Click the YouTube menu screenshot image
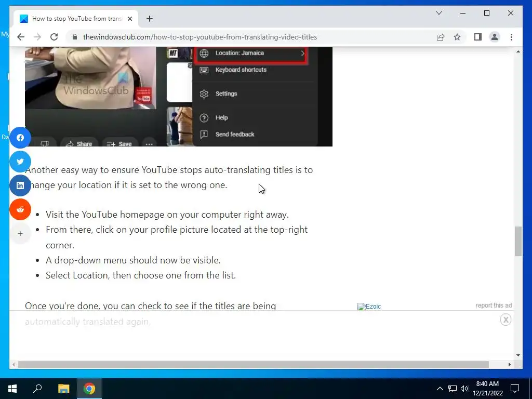The image size is (532, 399). tap(179, 97)
